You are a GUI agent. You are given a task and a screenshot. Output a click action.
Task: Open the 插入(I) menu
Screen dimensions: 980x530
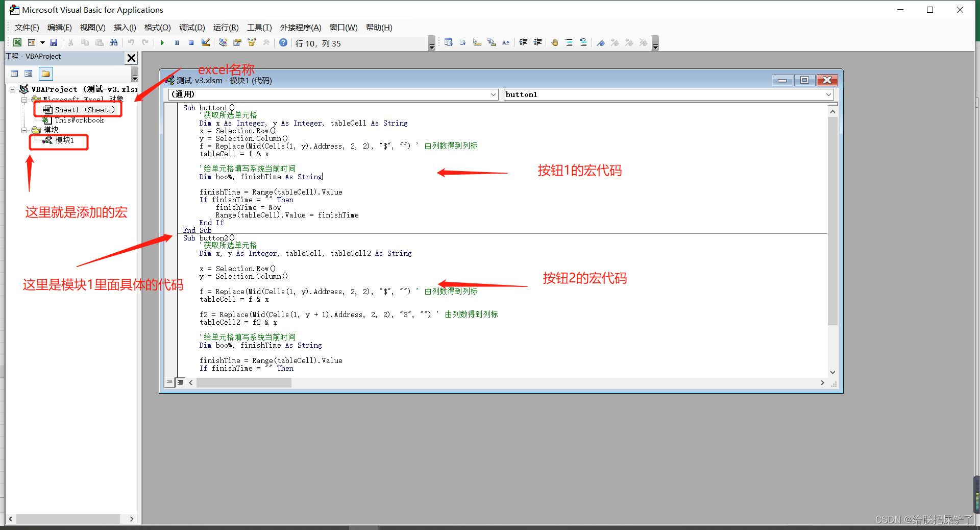click(x=125, y=28)
